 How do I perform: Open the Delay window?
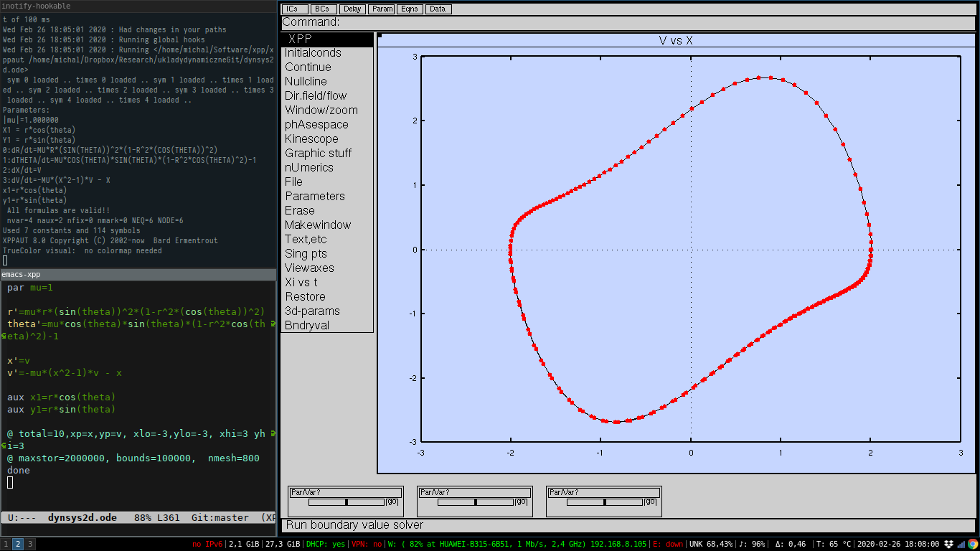(352, 9)
